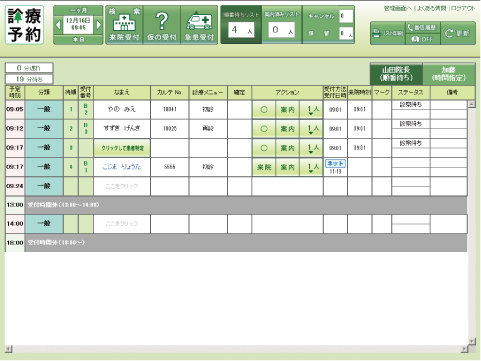Open the キャンセル count panel
Image resolution: width=481 pixels, height=361 pixels.
(x=329, y=16)
